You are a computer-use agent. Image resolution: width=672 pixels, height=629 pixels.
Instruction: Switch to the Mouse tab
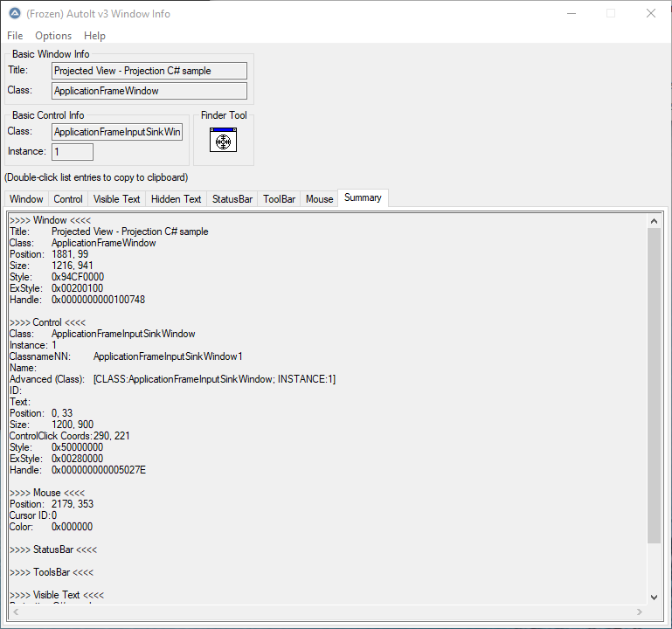click(319, 199)
